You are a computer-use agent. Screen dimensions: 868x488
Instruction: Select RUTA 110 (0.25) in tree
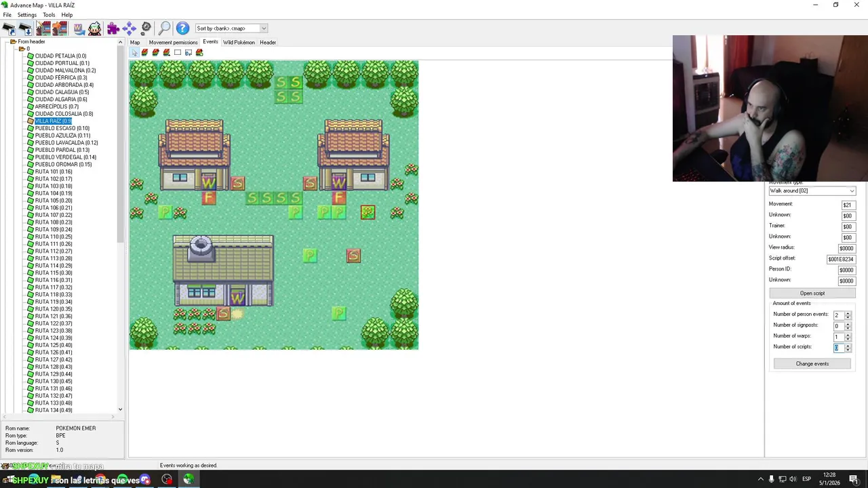(x=54, y=237)
